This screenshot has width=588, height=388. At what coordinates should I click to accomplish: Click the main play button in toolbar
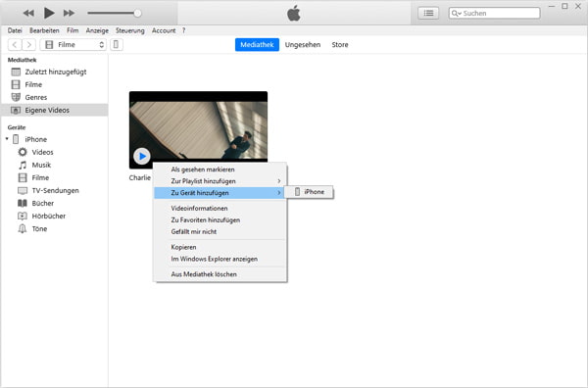[49, 13]
